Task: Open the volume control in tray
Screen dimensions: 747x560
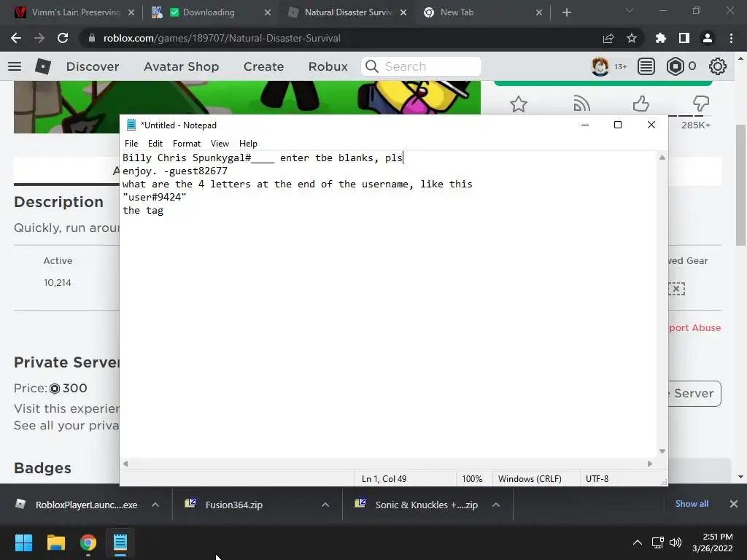Action: 676,542
